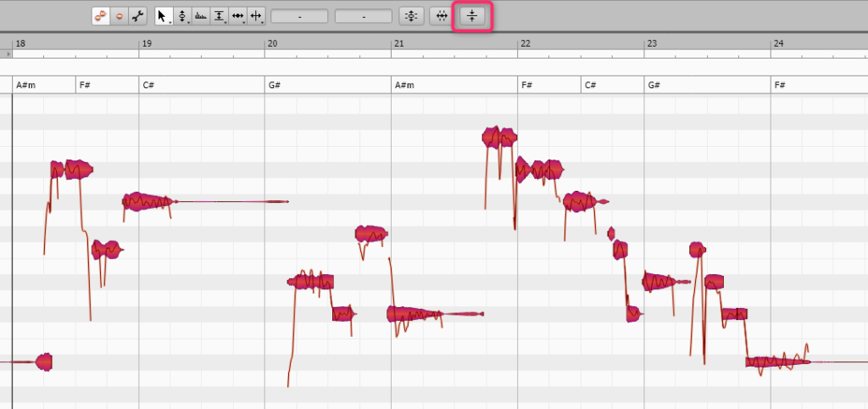
Task: Jump to bar 22 on the ruler
Action: tap(526, 43)
